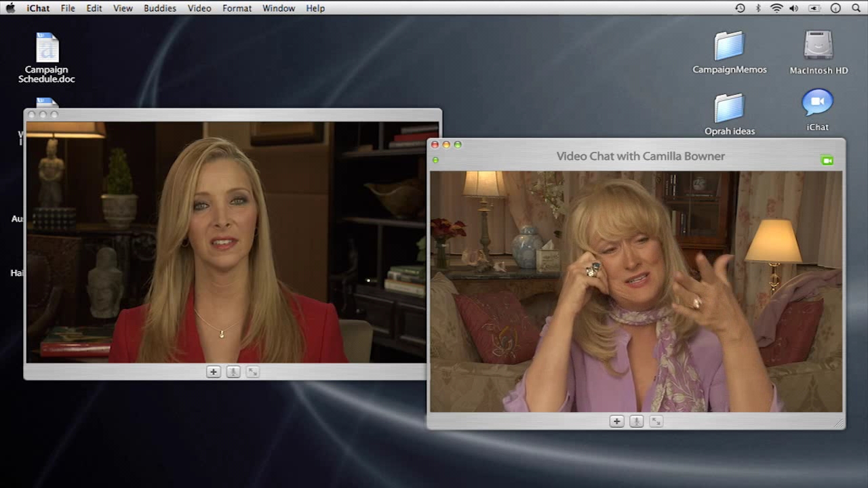
Task: Open the Window menu
Action: coord(279,8)
